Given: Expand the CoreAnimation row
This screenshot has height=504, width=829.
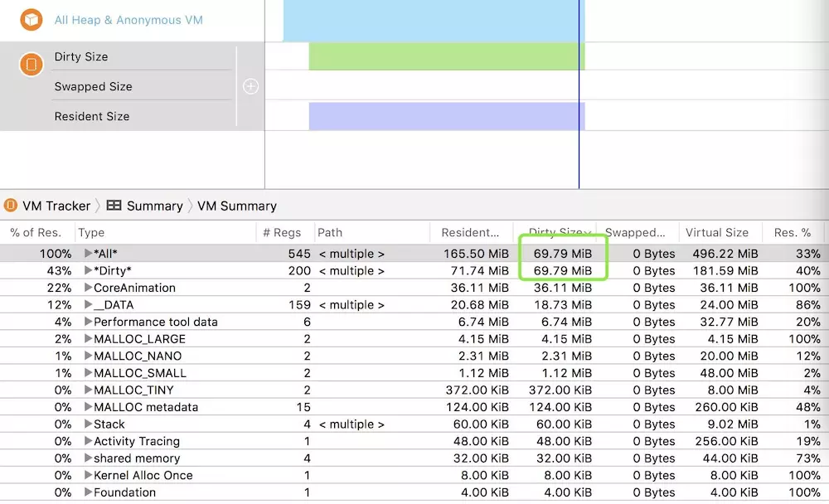Looking at the screenshot, I should [88, 288].
